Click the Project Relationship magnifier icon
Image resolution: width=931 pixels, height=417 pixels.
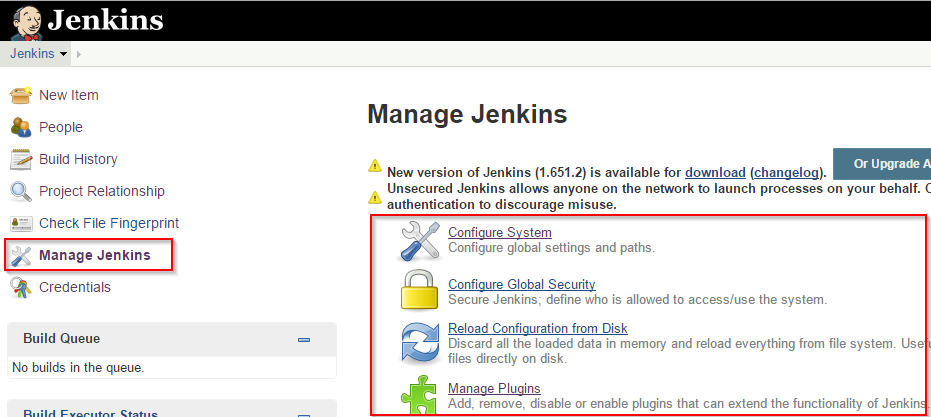[x=21, y=191]
